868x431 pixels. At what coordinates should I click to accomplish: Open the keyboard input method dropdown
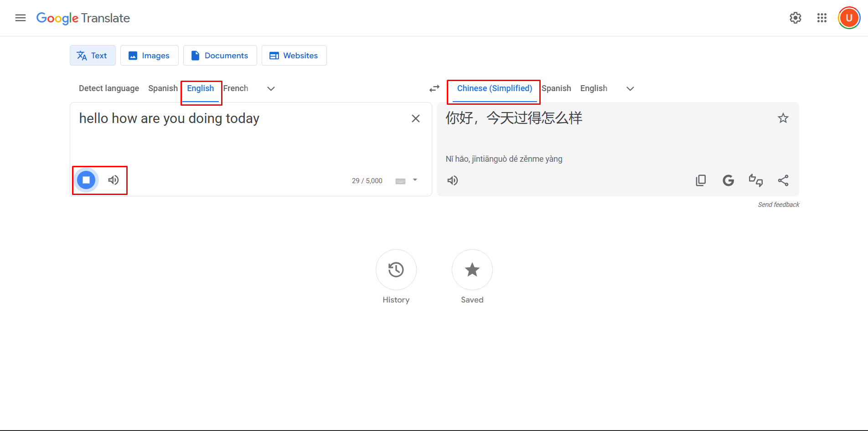414,180
